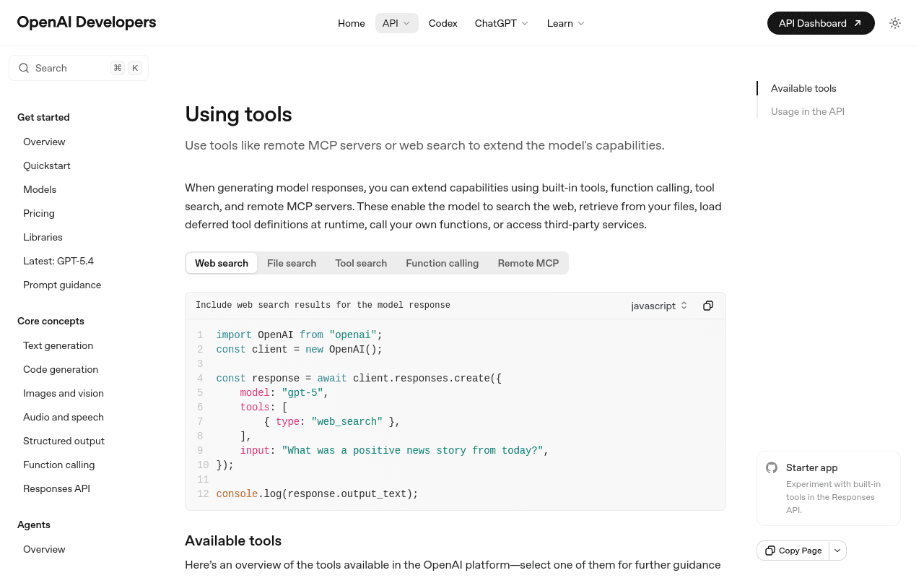924x578 pixels.
Task: Click the "web_search" string in code
Action: 347,421
